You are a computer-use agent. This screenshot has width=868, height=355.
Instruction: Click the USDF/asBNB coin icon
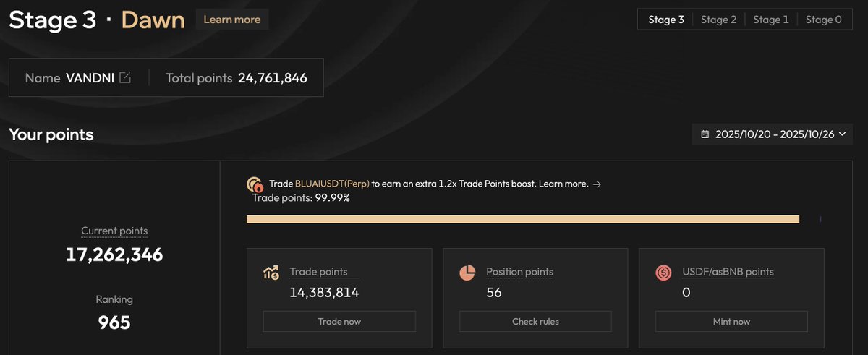(x=663, y=273)
